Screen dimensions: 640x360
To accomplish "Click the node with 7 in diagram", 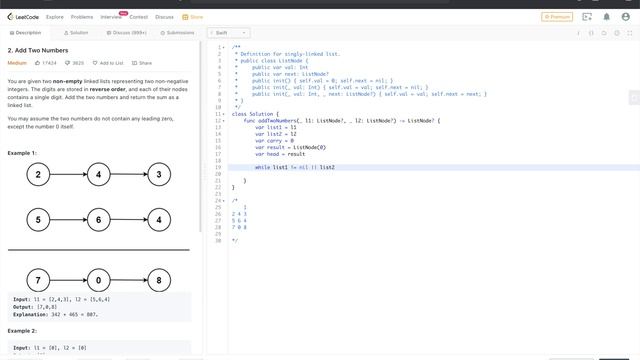I will point(38,280).
